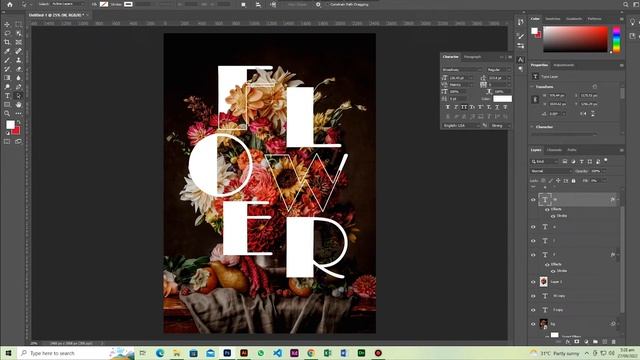This screenshot has height=360, width=640.
Task: Click the Home icon in options bar
Action: pos(10,4)
